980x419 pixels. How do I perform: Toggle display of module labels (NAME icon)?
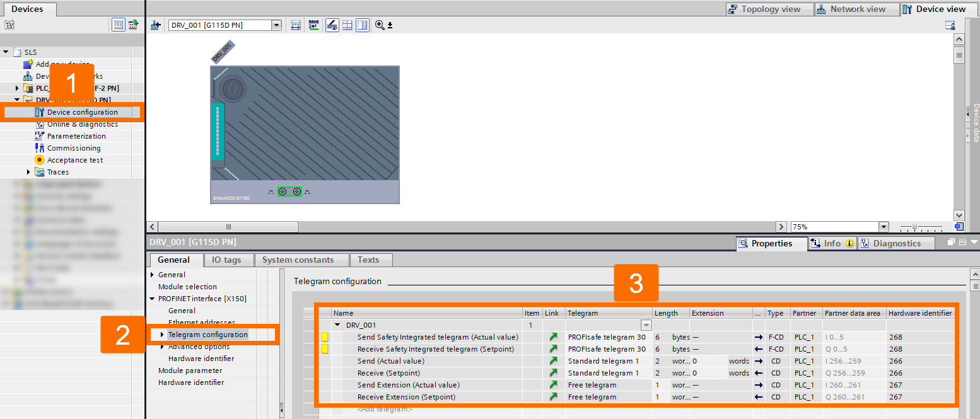313,25
